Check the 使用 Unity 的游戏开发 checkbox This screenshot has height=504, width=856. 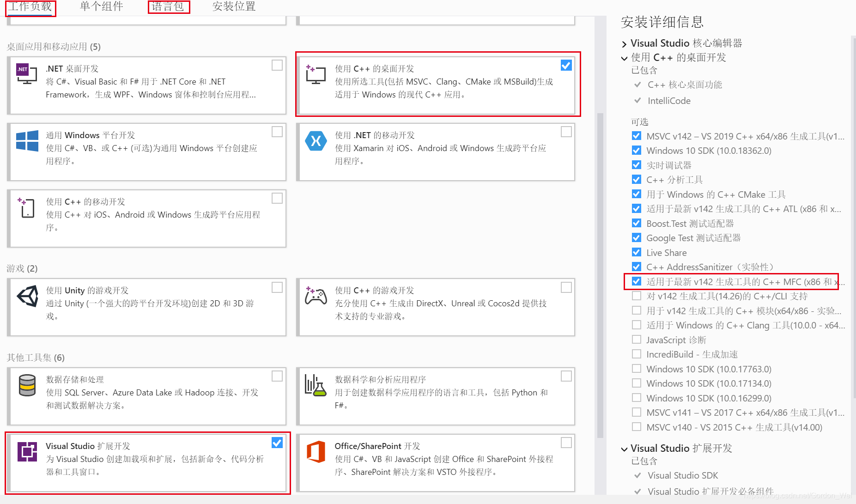(277, 287)
